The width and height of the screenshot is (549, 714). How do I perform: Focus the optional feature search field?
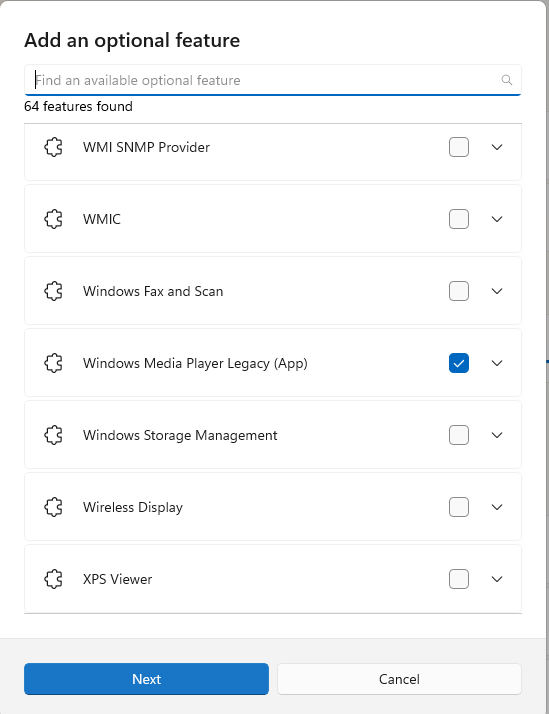pos(273,80)
